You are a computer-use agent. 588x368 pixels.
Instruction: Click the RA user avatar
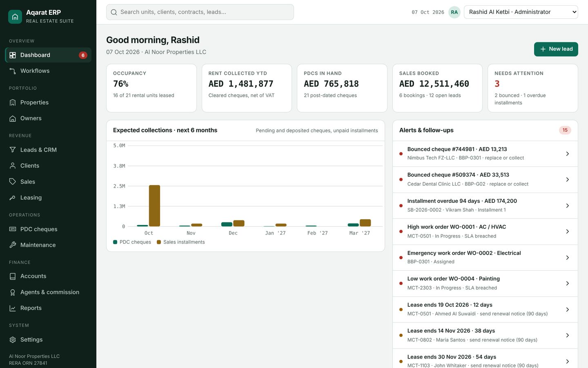[x=454, y=12]
